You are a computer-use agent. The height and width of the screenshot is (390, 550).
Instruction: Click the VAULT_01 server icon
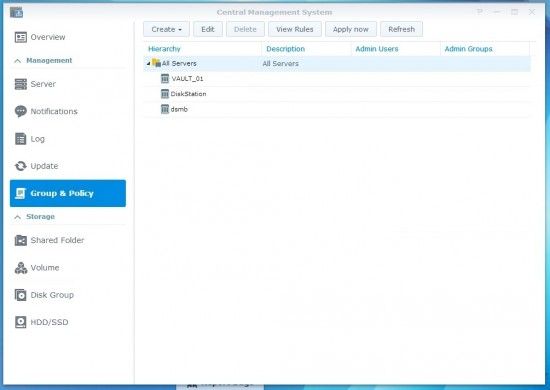point(165,79)
